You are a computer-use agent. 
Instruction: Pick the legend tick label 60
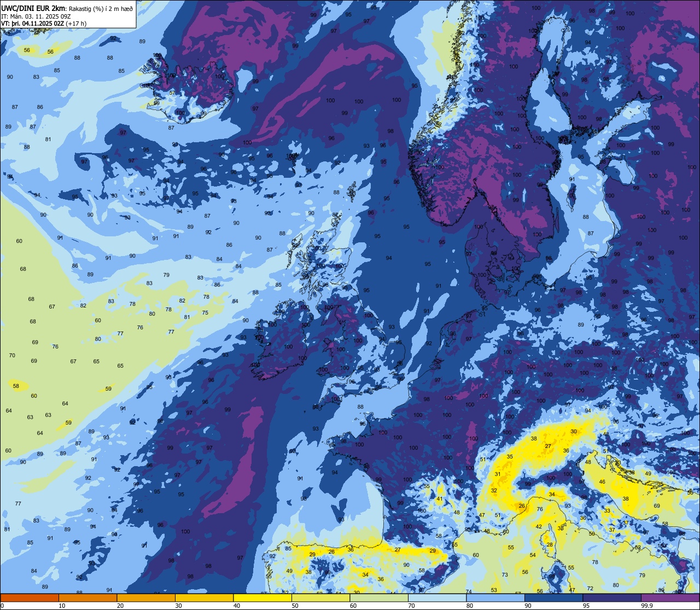tap(353, 606)
